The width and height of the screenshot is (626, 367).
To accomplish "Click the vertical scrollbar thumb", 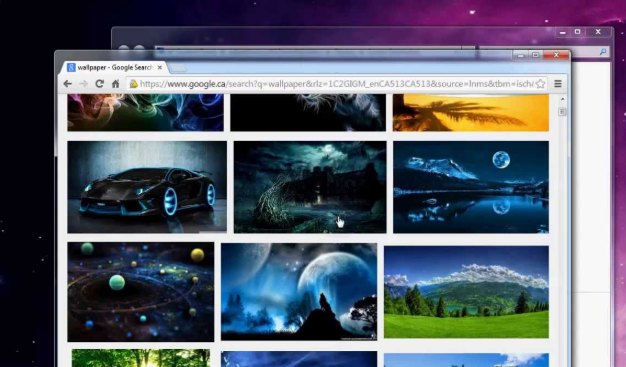I will click(x=562, y=111).
